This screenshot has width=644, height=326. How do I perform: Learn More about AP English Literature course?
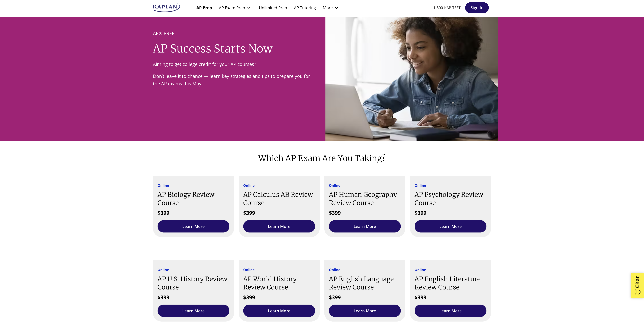(x=450, y=311)
